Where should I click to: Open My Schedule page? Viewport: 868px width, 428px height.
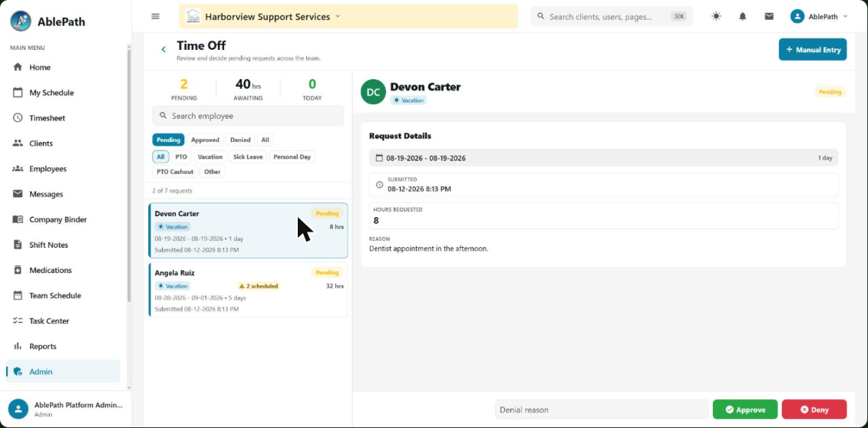pyautogui.click(x=63, y=92)
